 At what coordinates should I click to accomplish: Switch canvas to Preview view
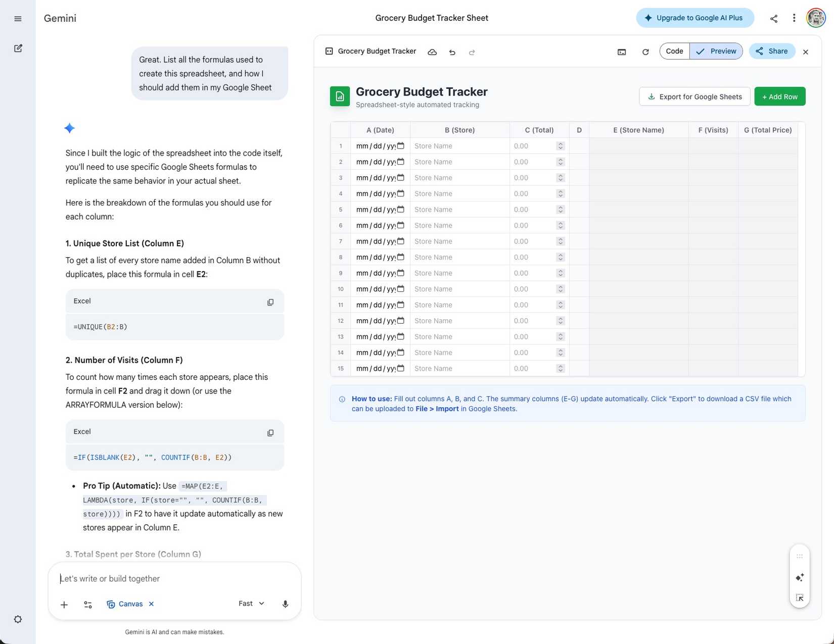click(x=716, y=51)
